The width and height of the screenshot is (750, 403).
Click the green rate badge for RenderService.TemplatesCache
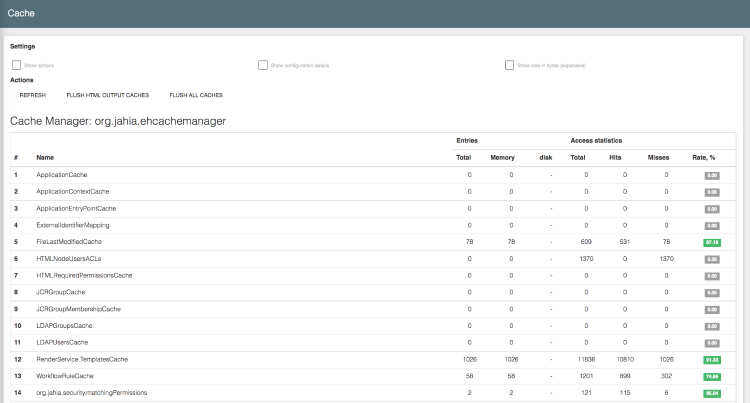pos(712,359)
